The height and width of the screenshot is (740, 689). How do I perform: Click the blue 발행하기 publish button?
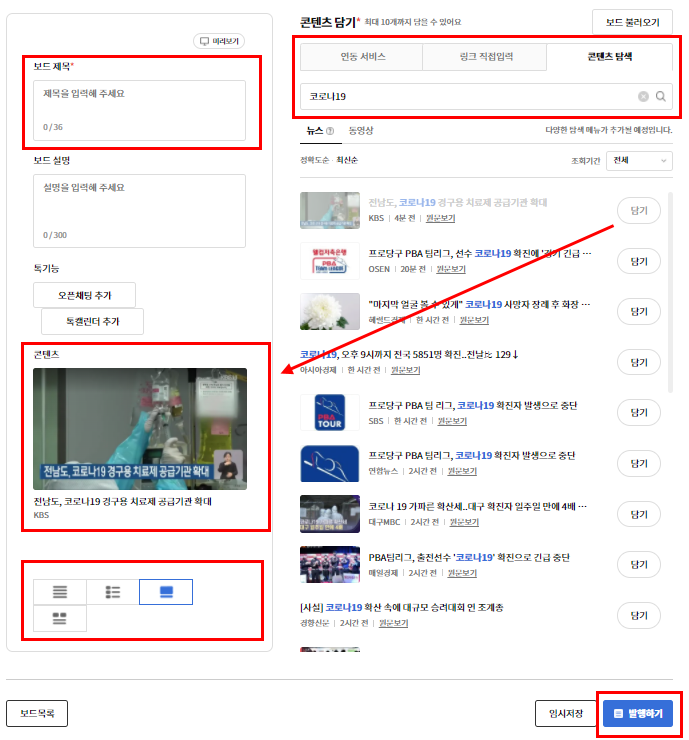click(x=638, y=713)
